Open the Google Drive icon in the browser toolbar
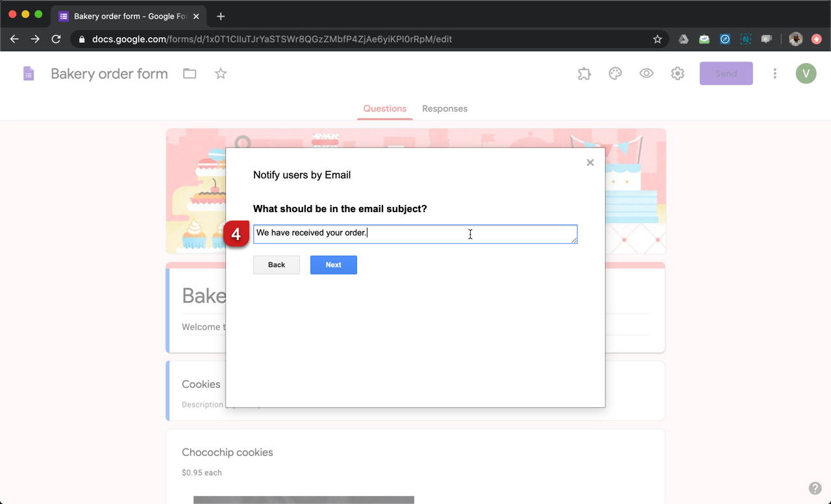The width and height of the screenshot is (831, 504). click(683, 39)
